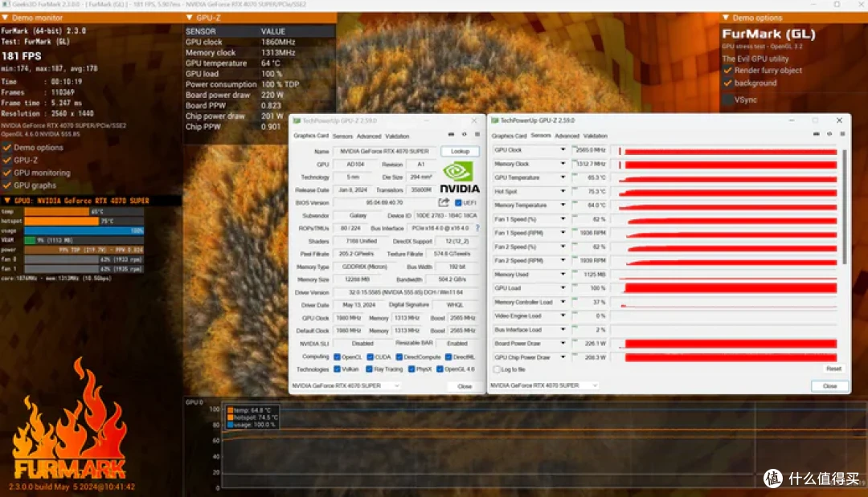Open the GPU Clock sensor dropdown

563,150
